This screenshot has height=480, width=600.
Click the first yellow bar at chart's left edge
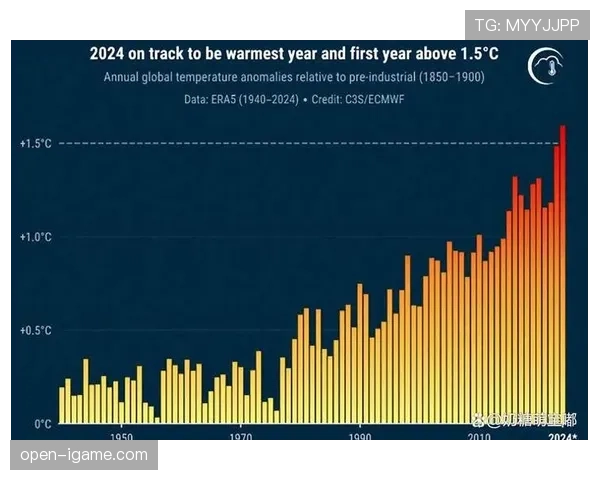click(x=62, y=405)
